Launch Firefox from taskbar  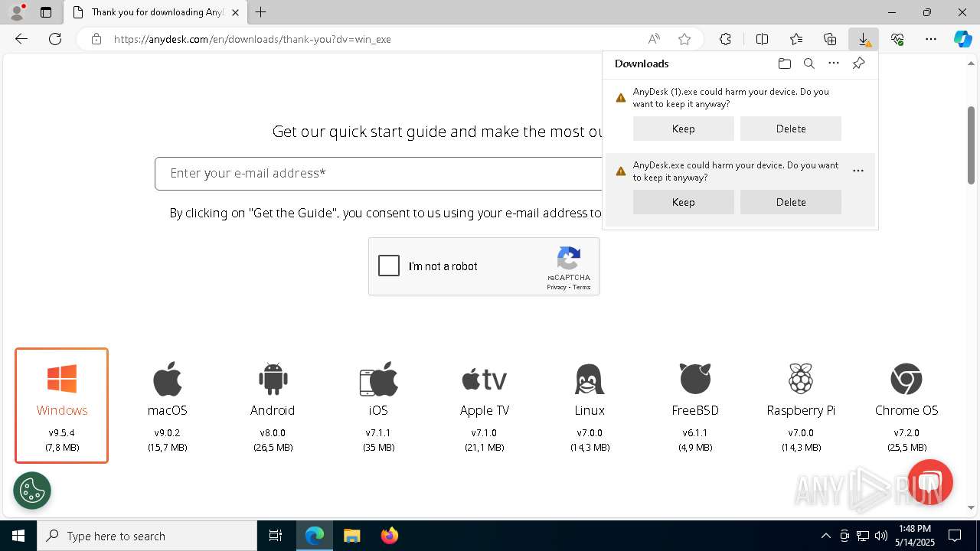pos(390,536)
